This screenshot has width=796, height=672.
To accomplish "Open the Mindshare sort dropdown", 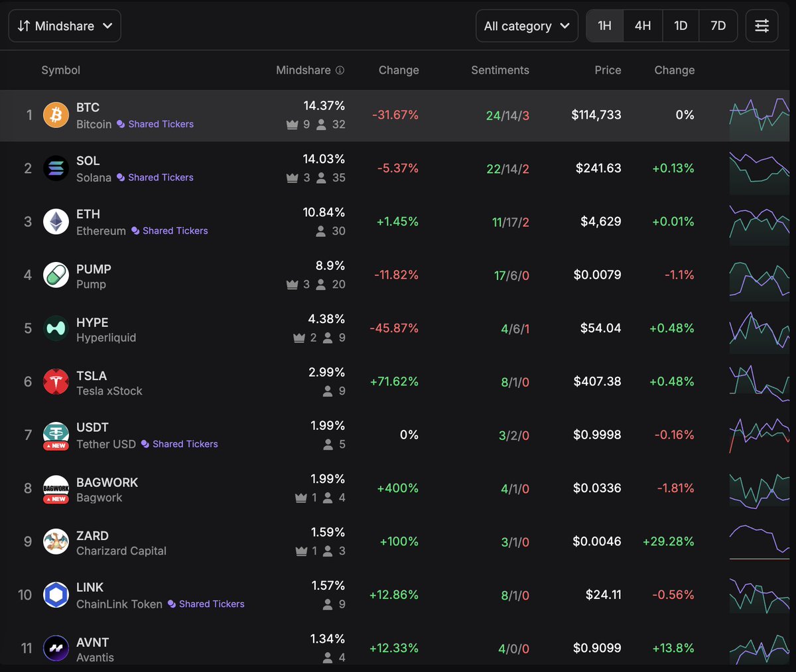I will click(x=64, y=26).
